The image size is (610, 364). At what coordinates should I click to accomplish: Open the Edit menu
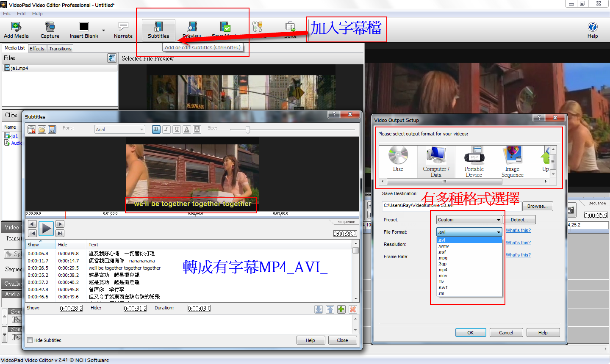[x=22, y=14]
